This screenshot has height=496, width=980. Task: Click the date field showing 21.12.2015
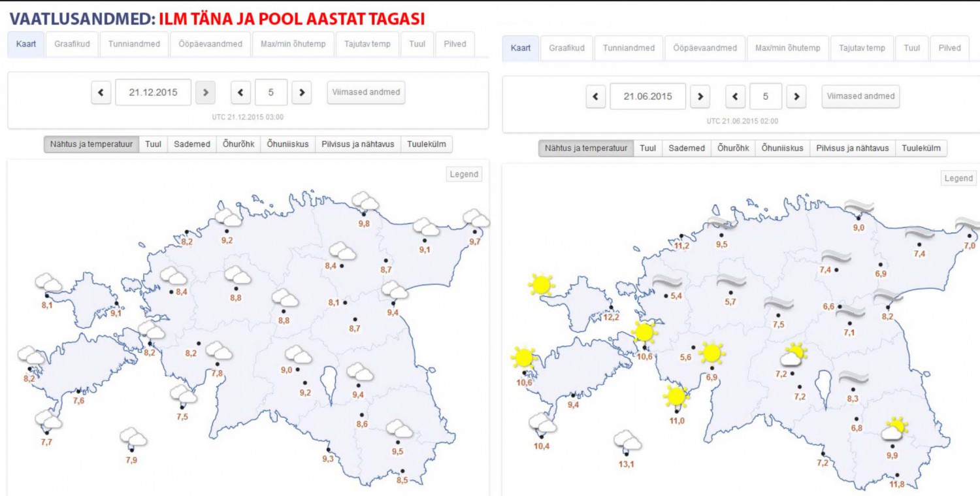click(x=154, y=93)
